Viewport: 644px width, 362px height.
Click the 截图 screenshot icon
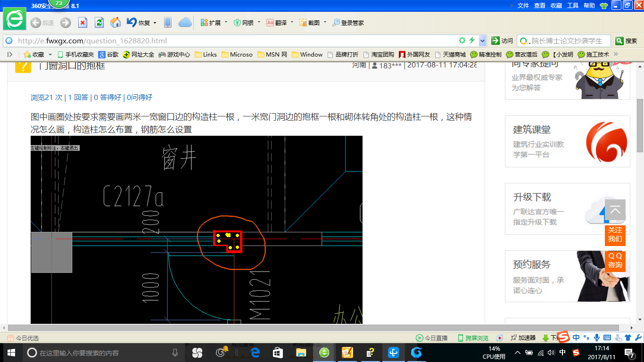304,23
